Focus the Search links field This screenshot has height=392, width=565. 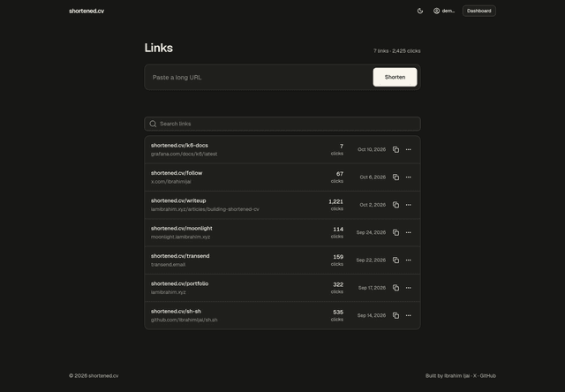[x=282, y=124]
